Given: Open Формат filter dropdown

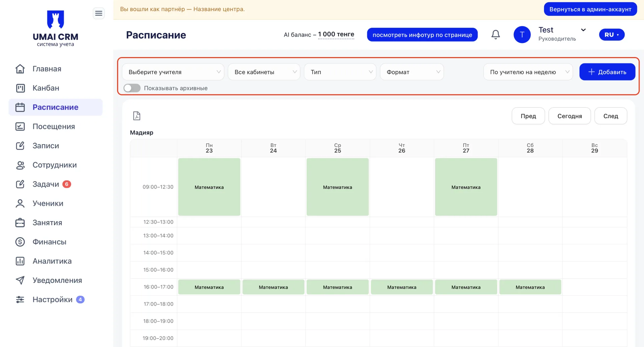Looking at the screenshot, I should tap(412, 72).
